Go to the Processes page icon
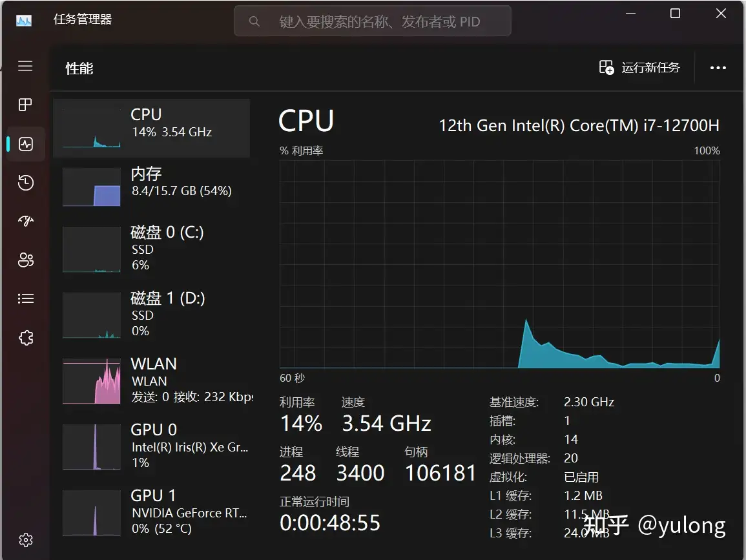 pyautogui.click(x=25, y=105)
